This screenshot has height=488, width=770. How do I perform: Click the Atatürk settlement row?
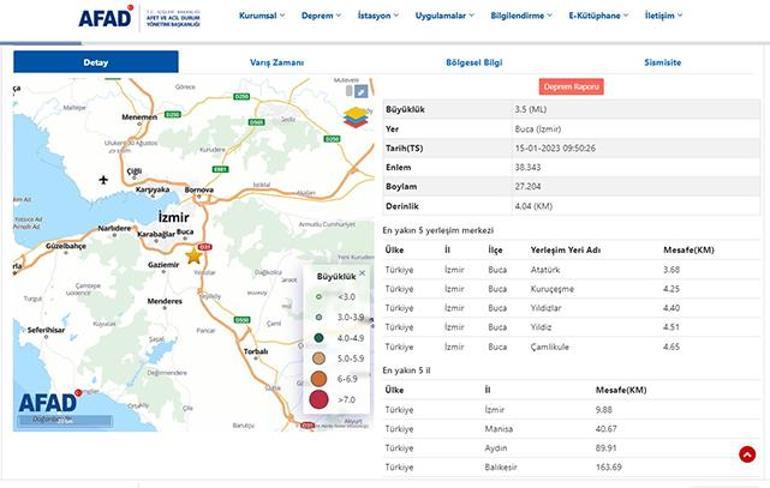(x=572, y=270)
